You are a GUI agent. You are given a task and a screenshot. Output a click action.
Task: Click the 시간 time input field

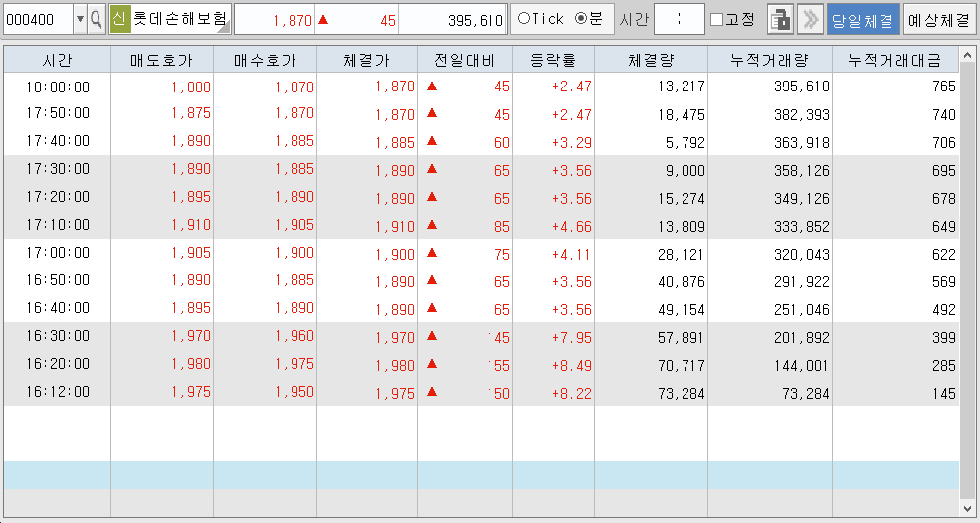coord(679,19)
